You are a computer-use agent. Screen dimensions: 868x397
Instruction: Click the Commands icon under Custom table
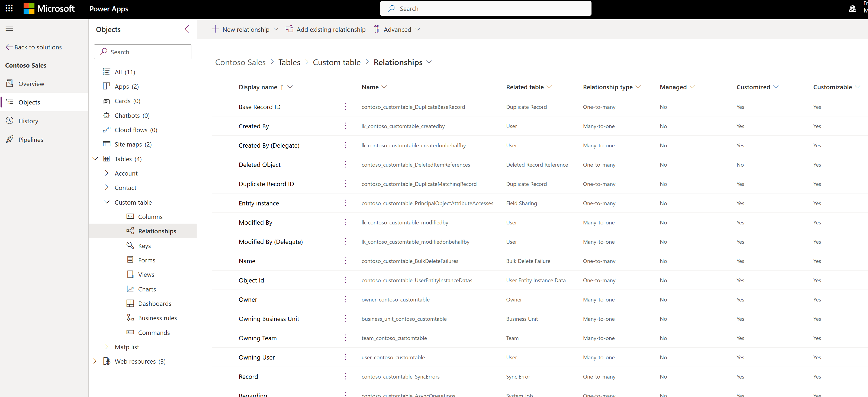(x=130, y=332)
